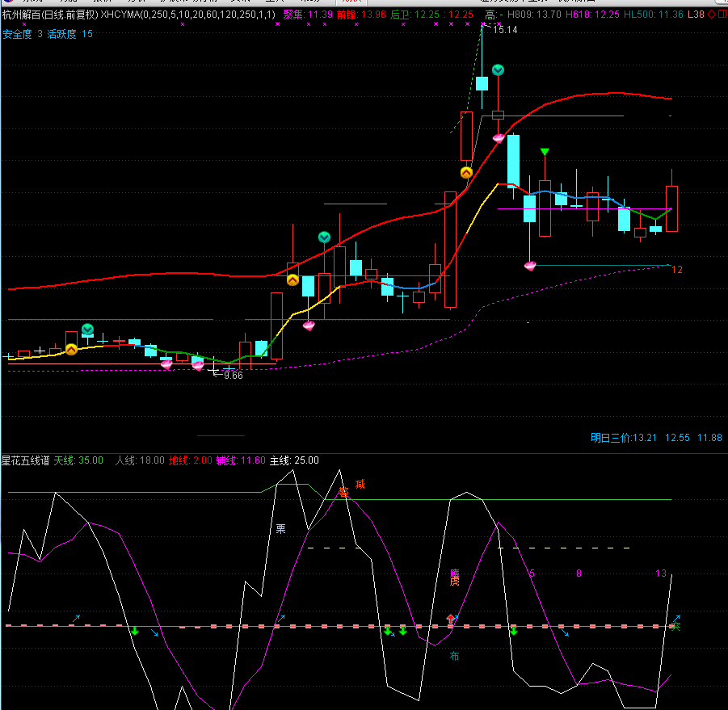Click the 安全度 3 readout

coord(23,34)
